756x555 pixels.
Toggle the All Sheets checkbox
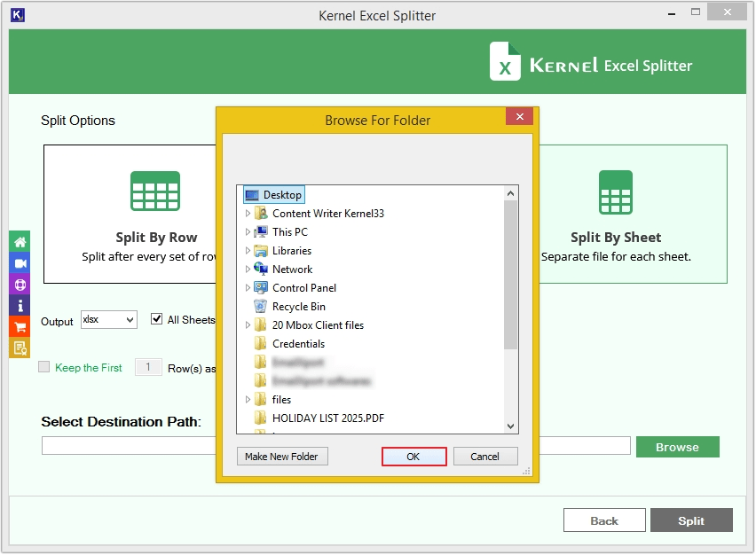(x=156, y=319)
